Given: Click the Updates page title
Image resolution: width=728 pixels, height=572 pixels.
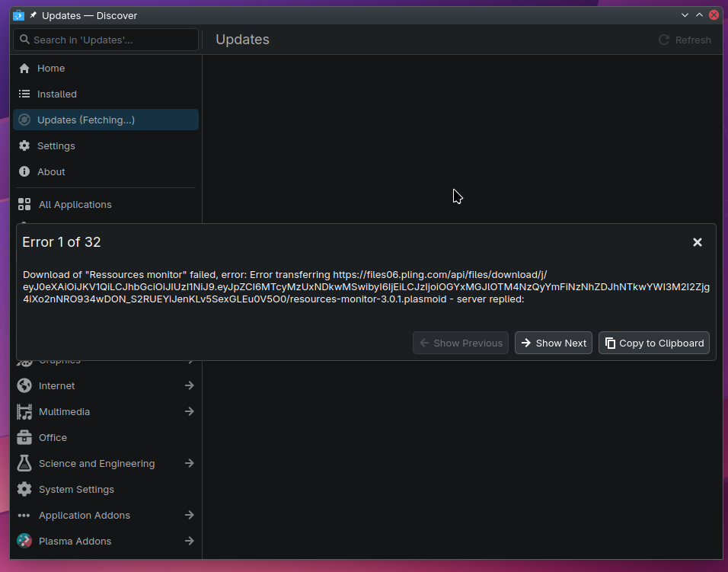Looking at the screenshot, I should point(242,40).
